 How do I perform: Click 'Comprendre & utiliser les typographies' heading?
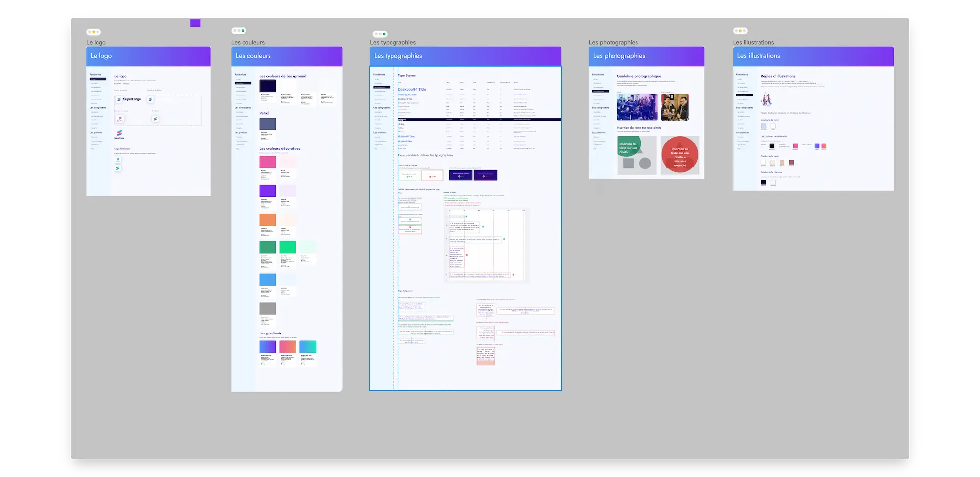click(425, 155)
